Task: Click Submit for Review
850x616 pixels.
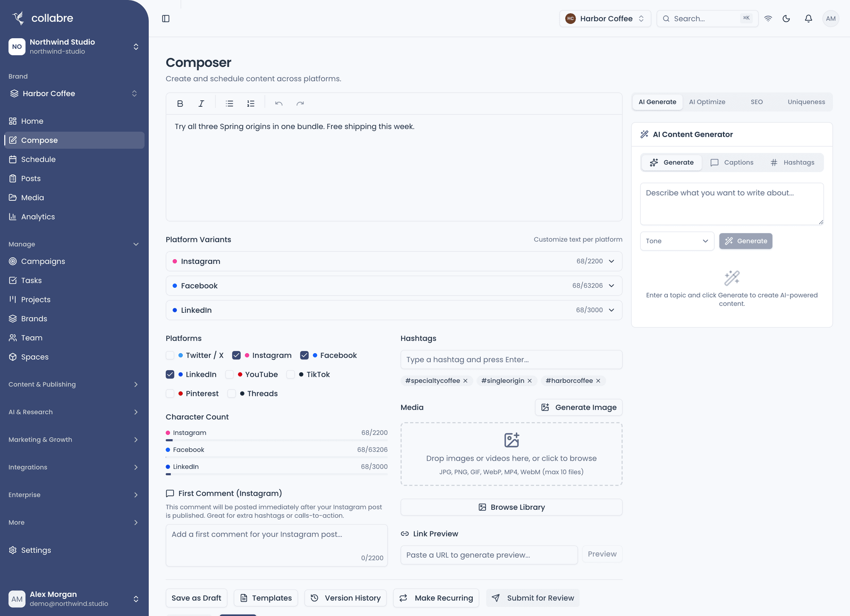Action: tap(533, 598)
